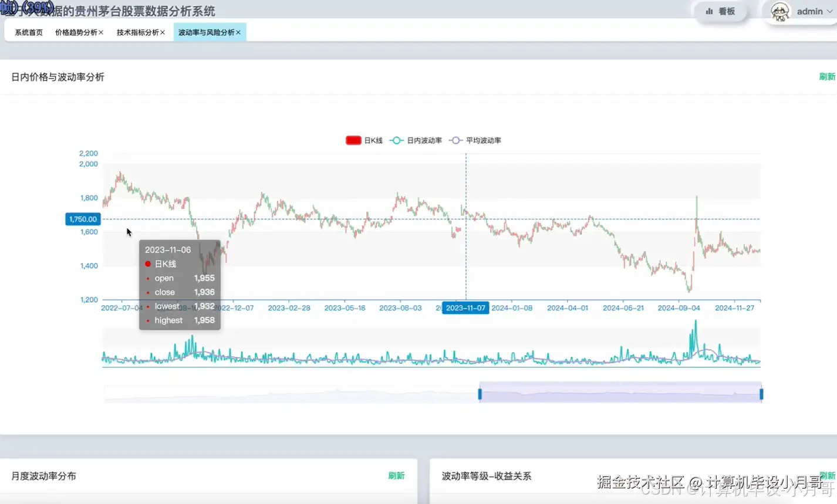The width and height of the screenshot is (837, 504).
Task: Click the 2024-01-08 date axis label
Action: (x=512, y=308)
